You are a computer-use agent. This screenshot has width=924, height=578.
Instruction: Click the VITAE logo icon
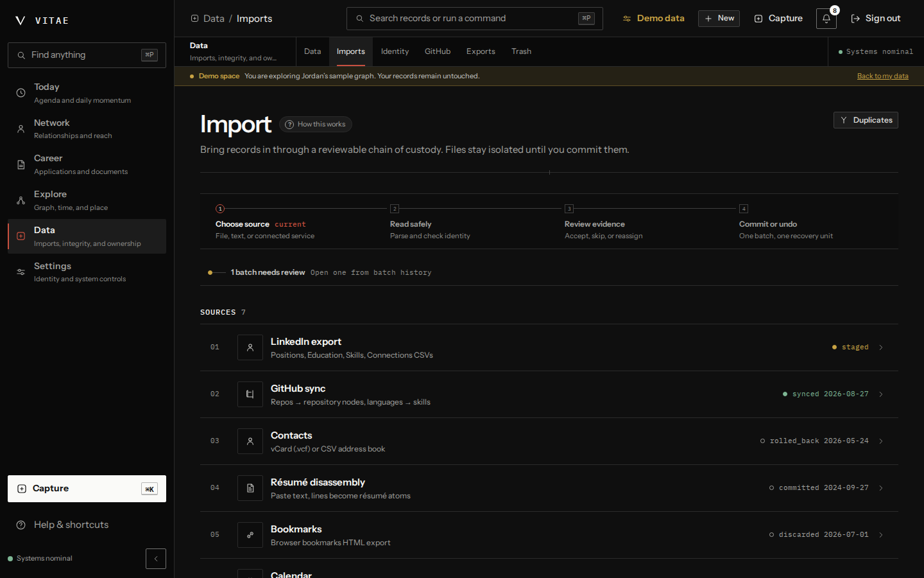[x=21, y=21]
